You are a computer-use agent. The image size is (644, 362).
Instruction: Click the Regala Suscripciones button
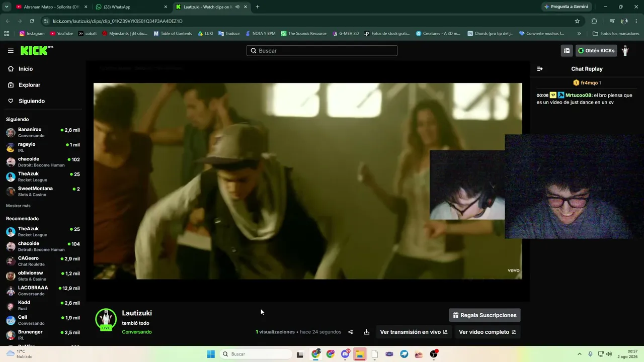(485, 315)
